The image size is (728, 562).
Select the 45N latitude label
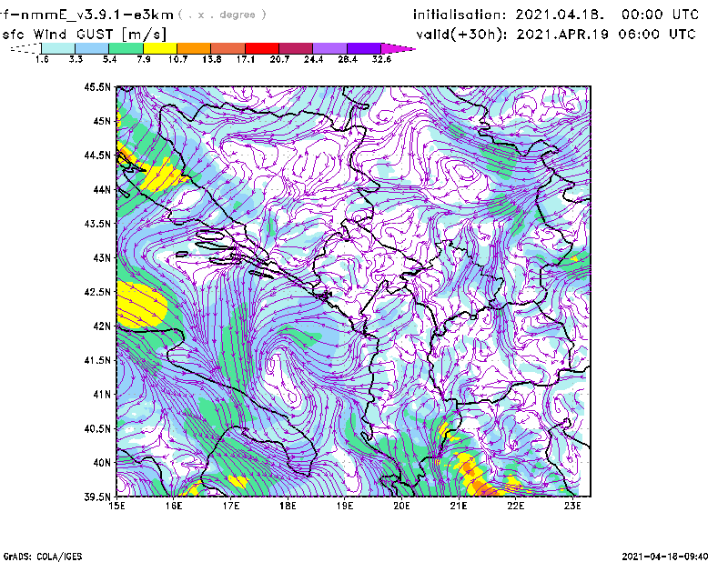[x=102, y=121]
